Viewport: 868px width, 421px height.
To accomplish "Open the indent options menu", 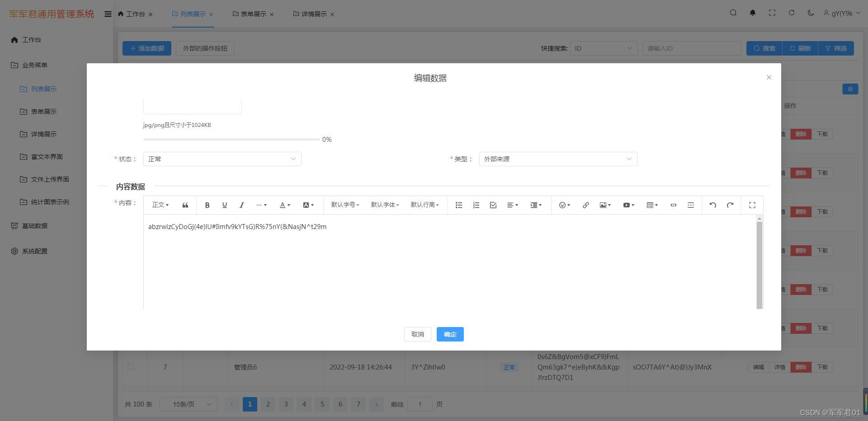I will pos(536,205).
